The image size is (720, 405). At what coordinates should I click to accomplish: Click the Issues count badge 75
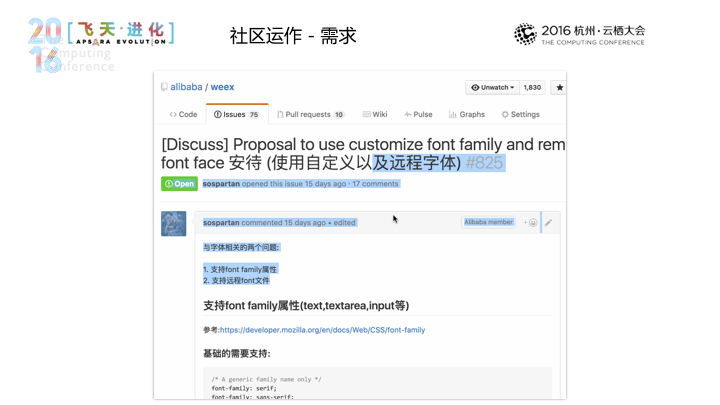click(253, 115)
